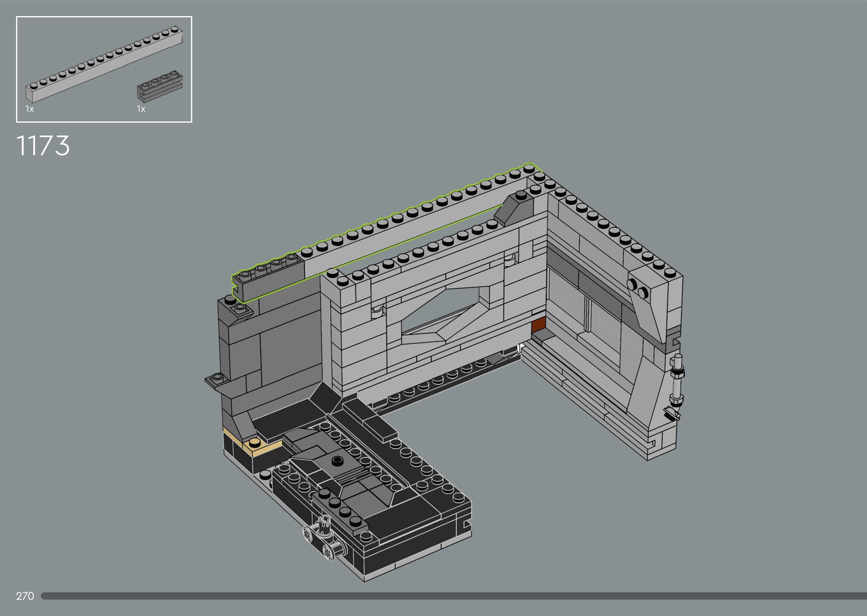Click the two side studs on right slope
Image resolution: width=867 pixels, height=616 pixels.
tap(637, 288)
